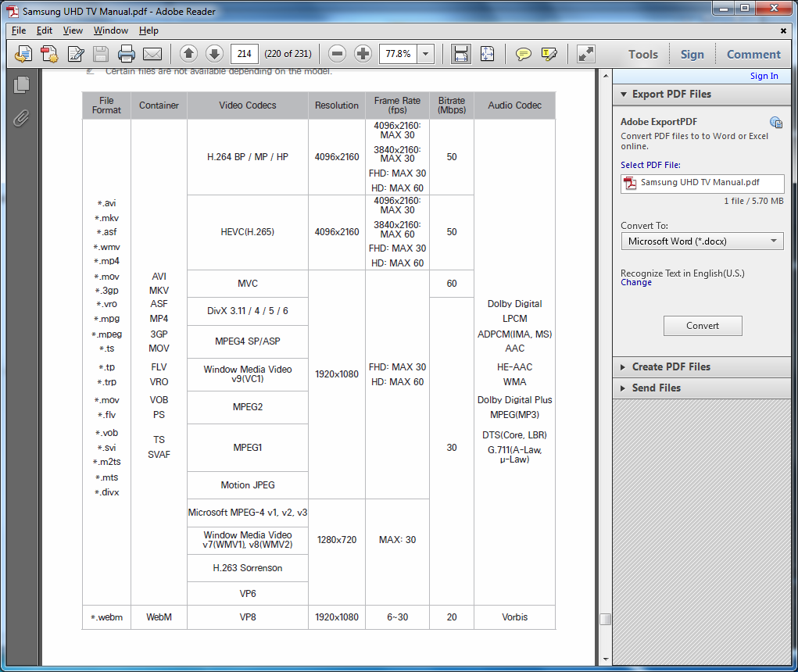Click the page number input field
Screen dimensions: 798x672
click(245, 54)
